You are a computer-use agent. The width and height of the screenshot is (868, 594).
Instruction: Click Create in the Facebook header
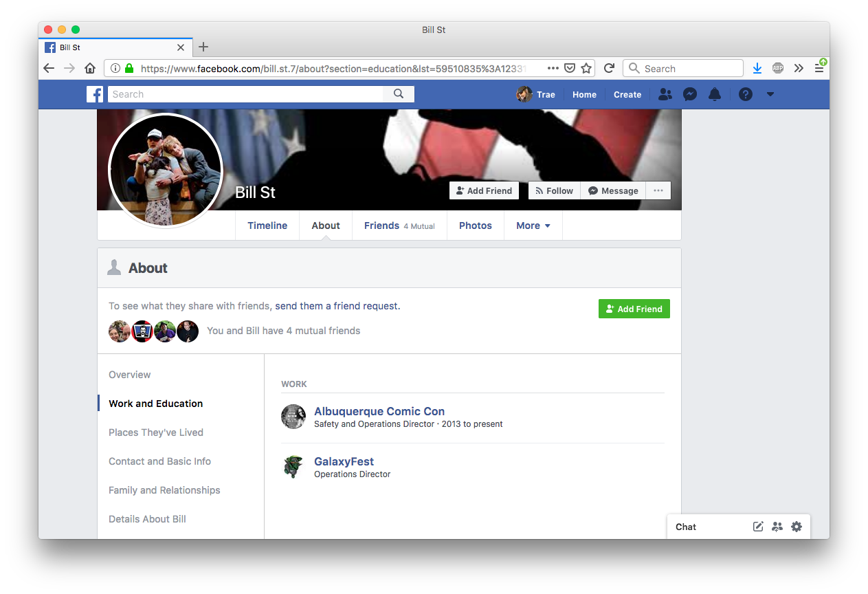pyautogui.click(x=627, y=95)
